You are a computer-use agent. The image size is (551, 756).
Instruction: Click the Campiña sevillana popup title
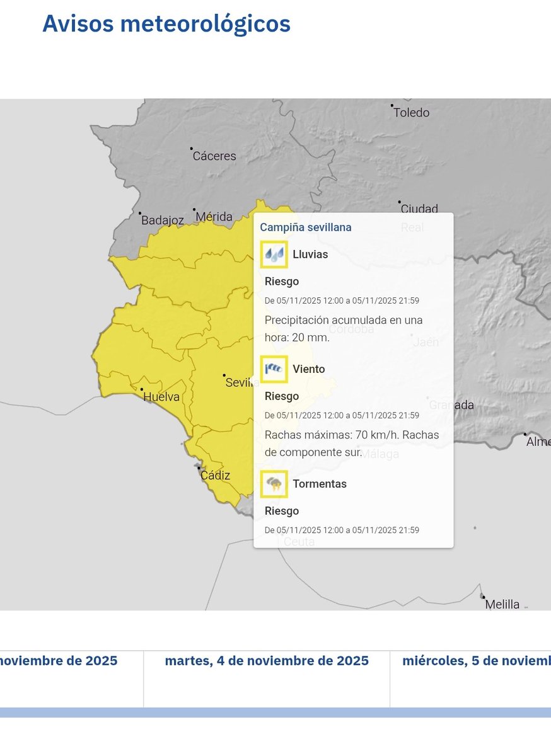pyautogui.click(x=306, y=227)
